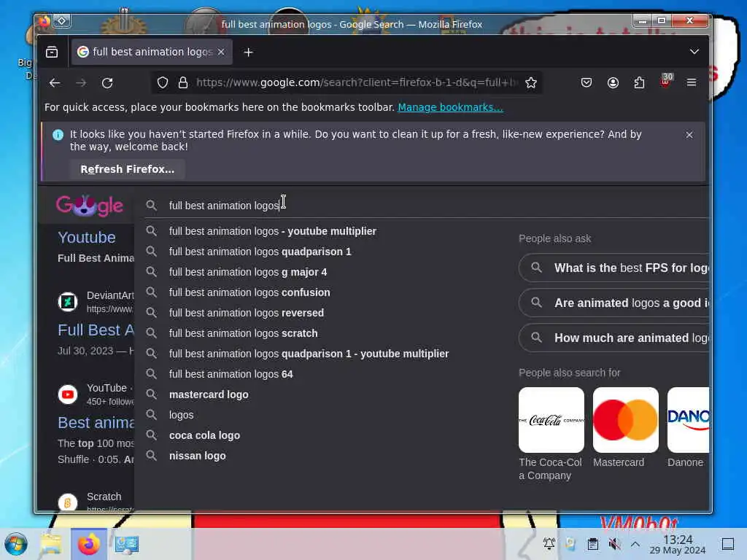
Task: Choose suggestion 'nissan logo'
Action: 197,456
